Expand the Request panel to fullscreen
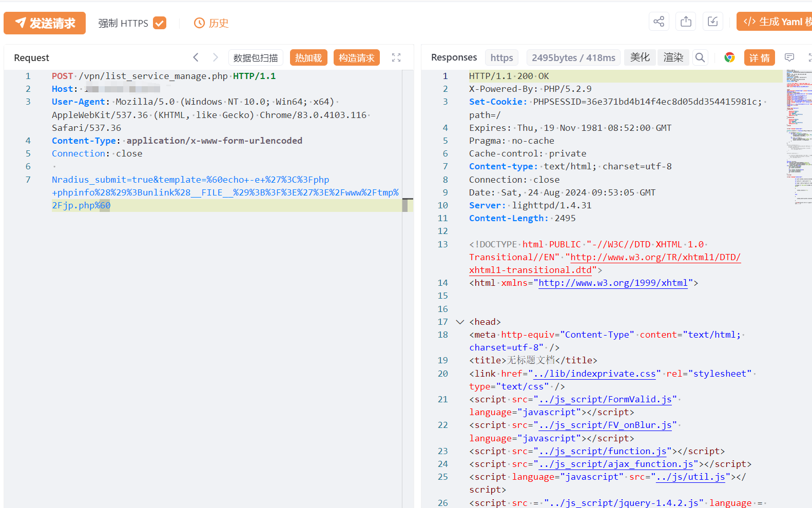 coord(396,57)
